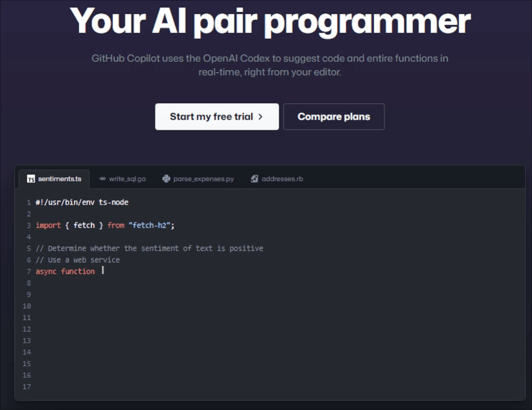The width and height of the screenshot is (532, 410).
Task: Click line number 17 in the gutter
Action: pos(27,386)
